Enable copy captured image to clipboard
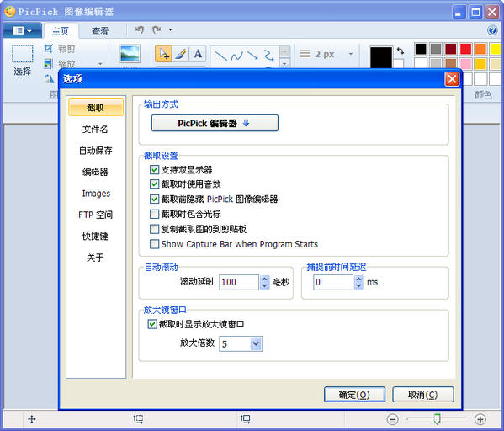The width and height of the screenshot is (504, 431). click(154, 229)
